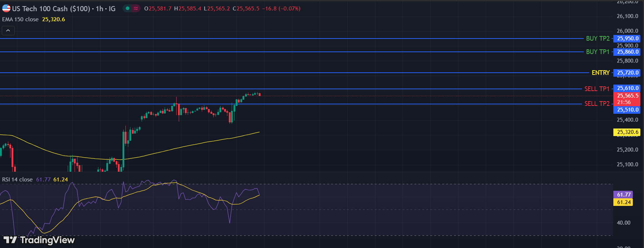Click the 25,950.0 price axis tag
The height and width of the screenshot is (248, 644).
point(627,39)
